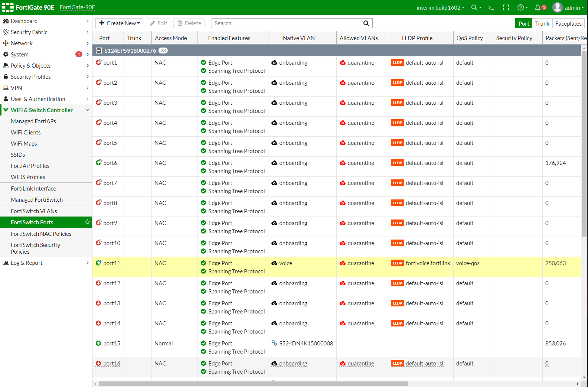Click the pencil icon on the Edit button
588x387 pixels.
(x=152, y=23)
